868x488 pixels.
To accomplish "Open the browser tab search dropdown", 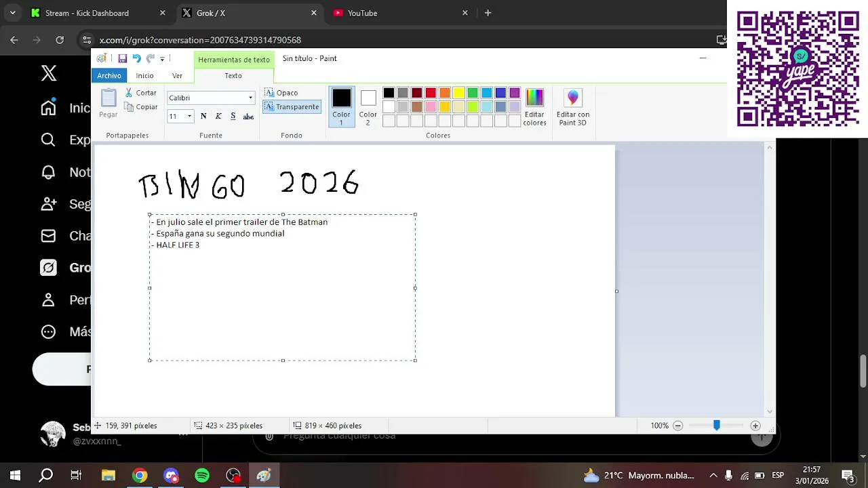I will pos(12,13).
